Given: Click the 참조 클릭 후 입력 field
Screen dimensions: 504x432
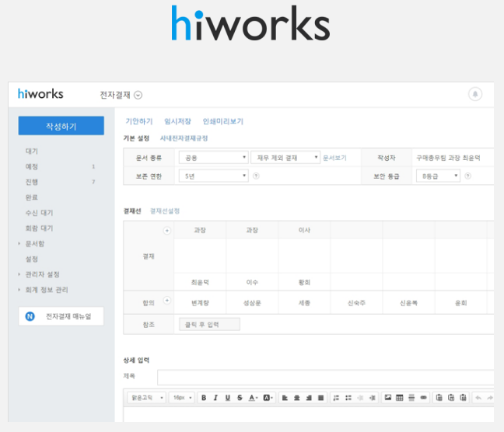Looking at the screenshot, I should pos(209,325).
